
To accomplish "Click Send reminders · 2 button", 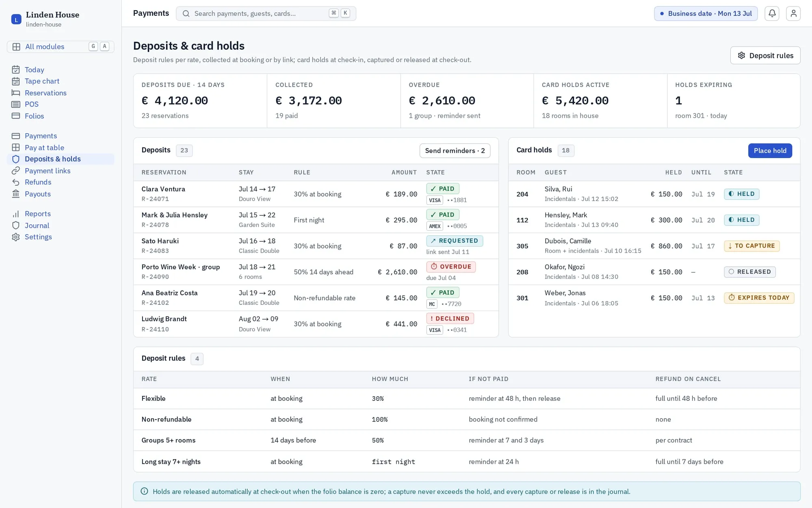I will [455, 150].
